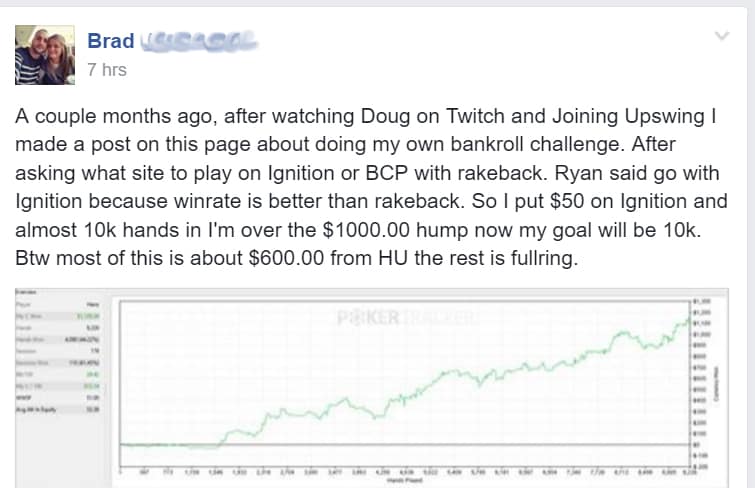Open the post options chevron menu
The width and height of the screenshot is (755, 488).
[721, 36]
